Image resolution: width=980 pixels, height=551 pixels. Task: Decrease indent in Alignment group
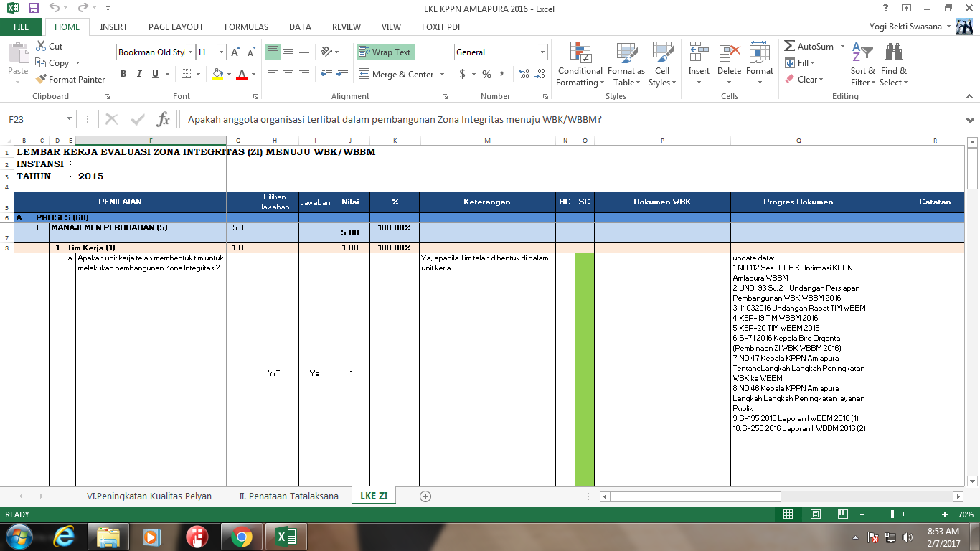click(326, 74)
